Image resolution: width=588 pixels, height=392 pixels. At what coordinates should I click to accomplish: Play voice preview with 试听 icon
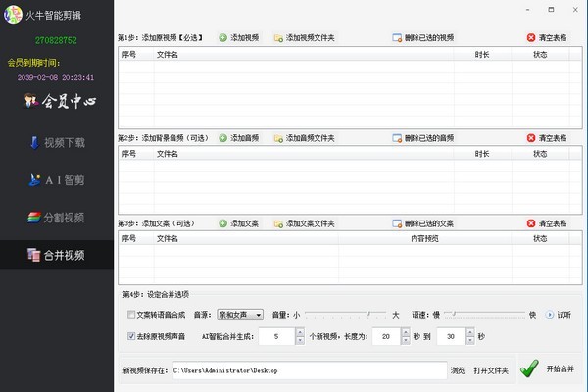(550, 315)
